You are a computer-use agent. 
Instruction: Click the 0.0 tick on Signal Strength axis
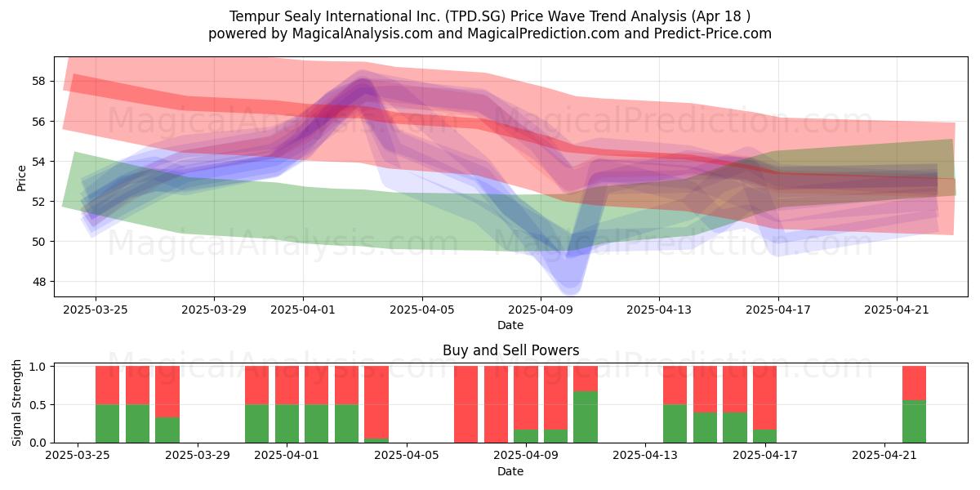tap(38, 443)
